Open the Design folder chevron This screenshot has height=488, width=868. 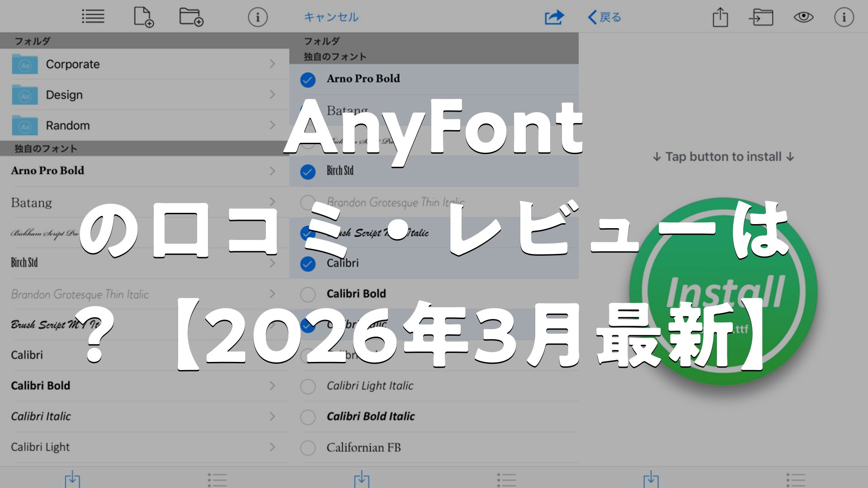coord(272,94)
